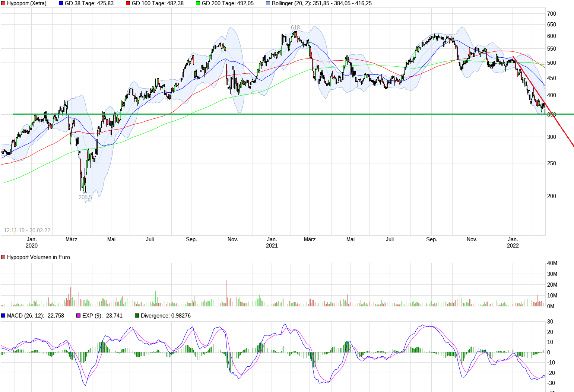
Task: Select the "Jan. 2020" time axis label
Action: [32, 242]
